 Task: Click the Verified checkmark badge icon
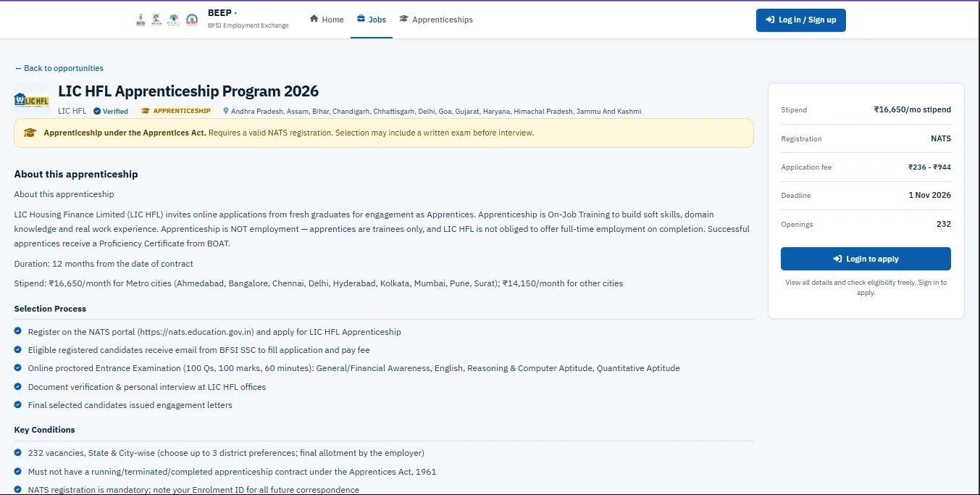97,112
